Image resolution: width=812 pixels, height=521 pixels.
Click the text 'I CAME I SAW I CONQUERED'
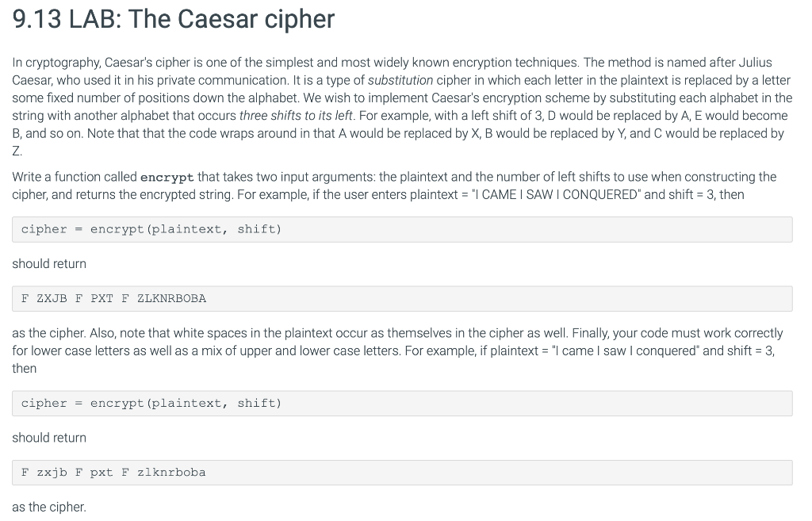tap(557, 195)
